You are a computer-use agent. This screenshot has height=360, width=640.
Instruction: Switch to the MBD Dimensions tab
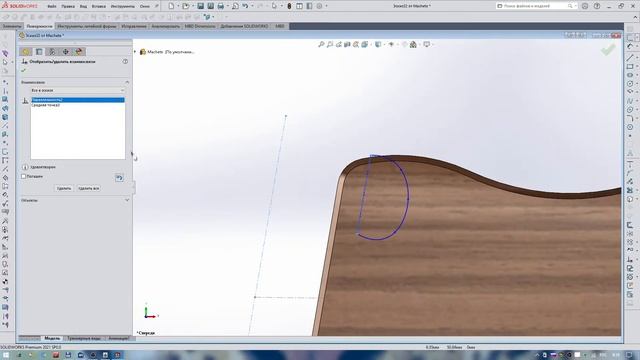tap(200, 26)
